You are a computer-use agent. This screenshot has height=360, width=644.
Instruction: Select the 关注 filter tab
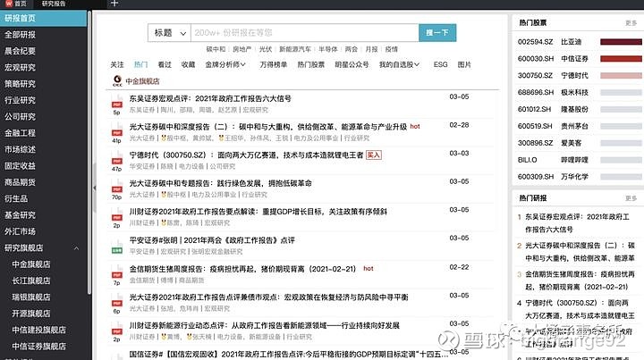[117, 64]
